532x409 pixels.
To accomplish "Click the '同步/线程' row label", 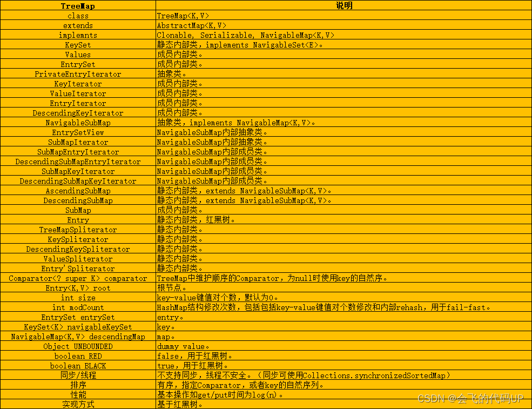I will pyautogui.click(x=78, y=376).
